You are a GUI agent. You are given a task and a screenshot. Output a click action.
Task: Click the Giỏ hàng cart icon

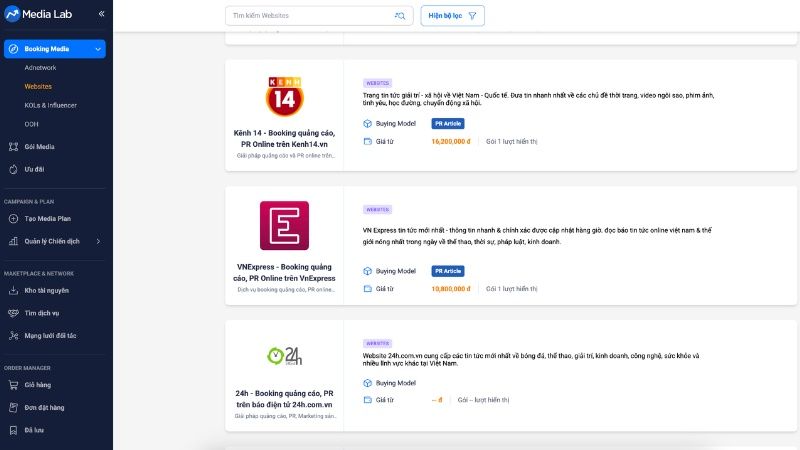tap(13, 385)
